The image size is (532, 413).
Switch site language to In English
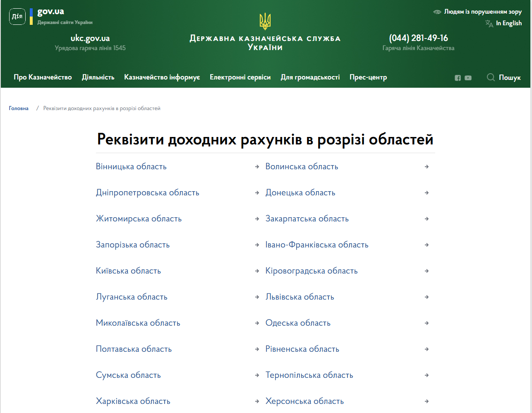point(509,23)
